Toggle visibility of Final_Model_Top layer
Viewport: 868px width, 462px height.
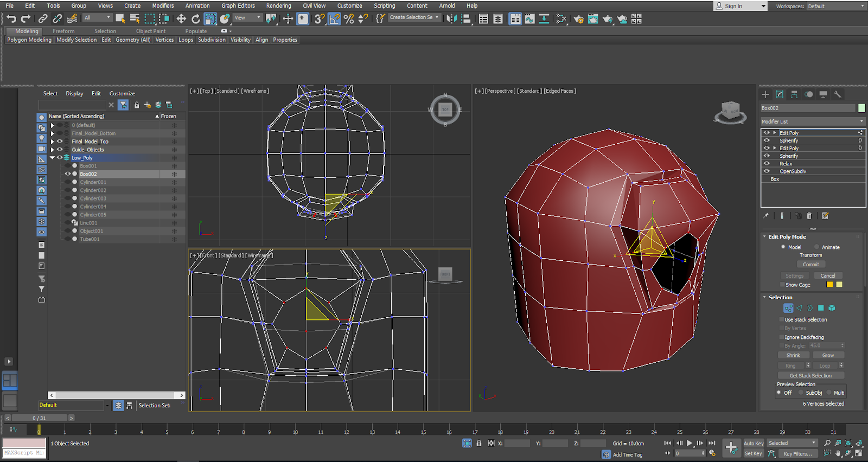[60, 142]
